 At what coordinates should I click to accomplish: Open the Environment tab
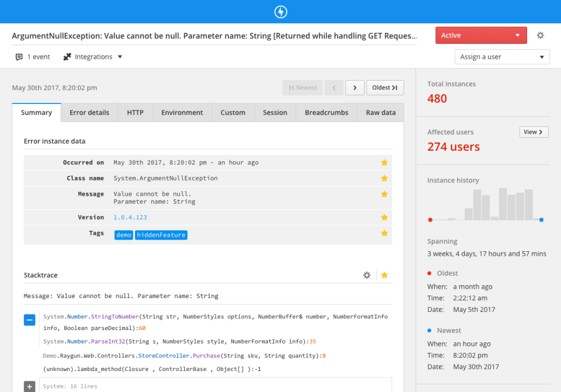tap(182, 113)
